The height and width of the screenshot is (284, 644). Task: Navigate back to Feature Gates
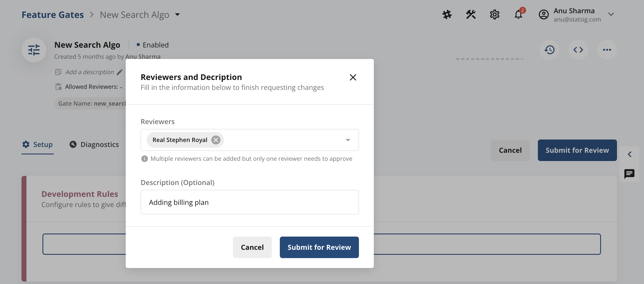coord(53,14)
